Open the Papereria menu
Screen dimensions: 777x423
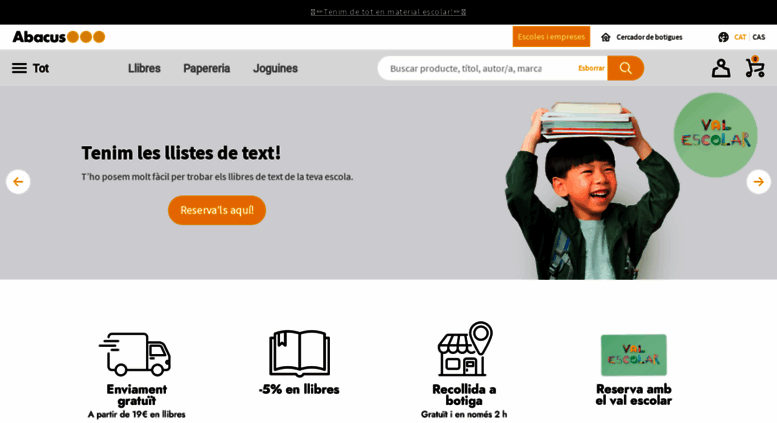coord(207,68)
